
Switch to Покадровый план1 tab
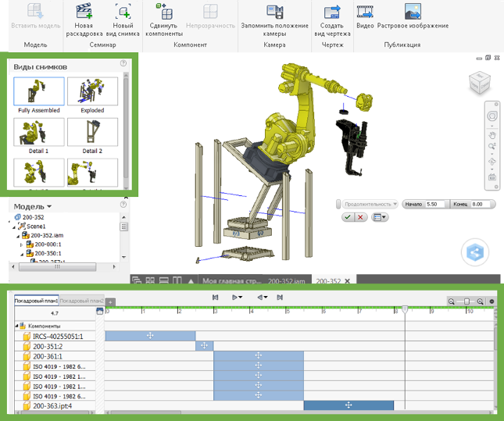[x=36, y=301]
